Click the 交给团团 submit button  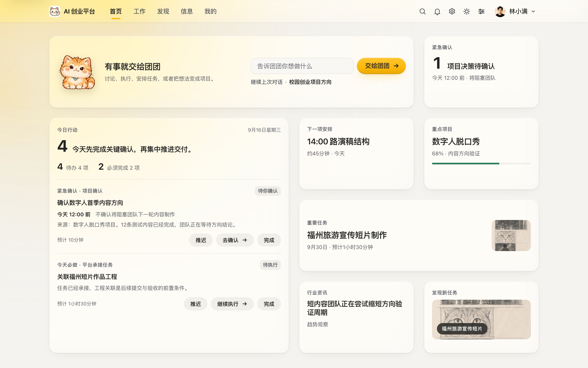pyautogui.click(x=381, y=66)
